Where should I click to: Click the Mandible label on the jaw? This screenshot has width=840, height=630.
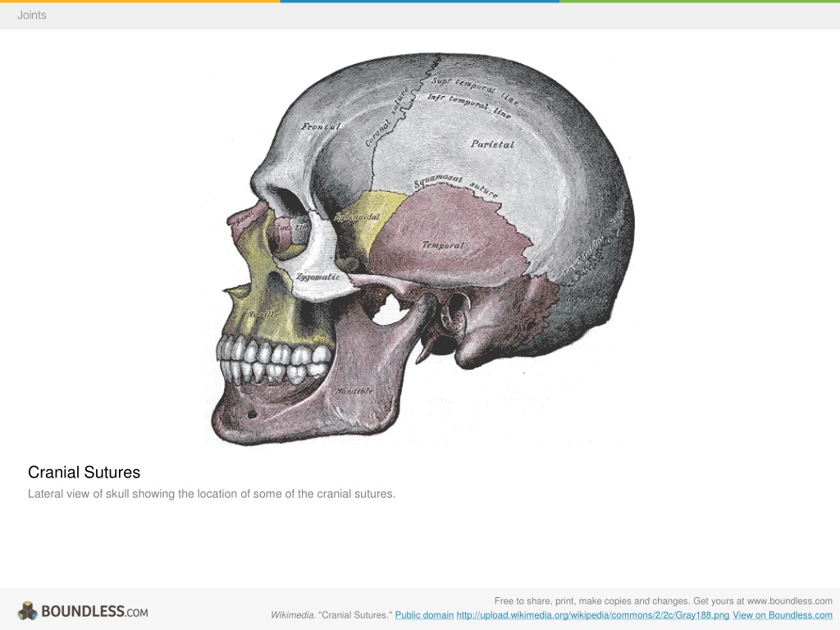click(x=354, y=390)
